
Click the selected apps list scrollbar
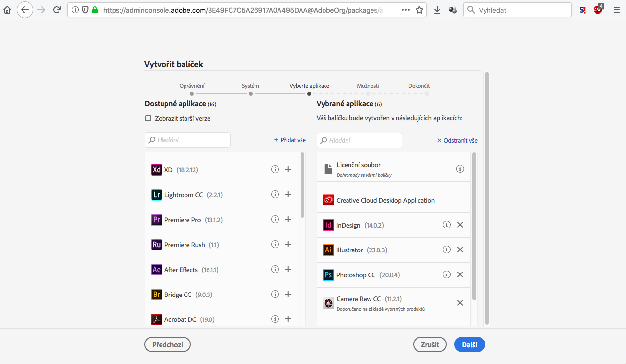point(474,226)
